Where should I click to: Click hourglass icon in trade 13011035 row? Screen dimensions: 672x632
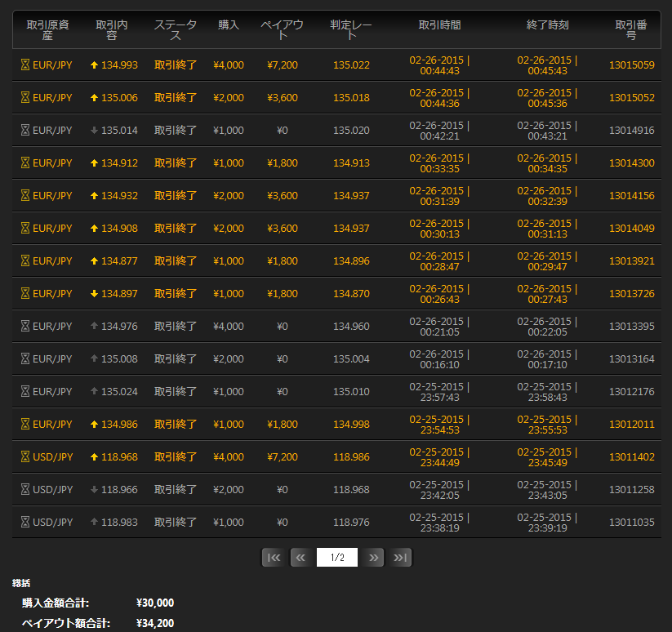[25, 522]
